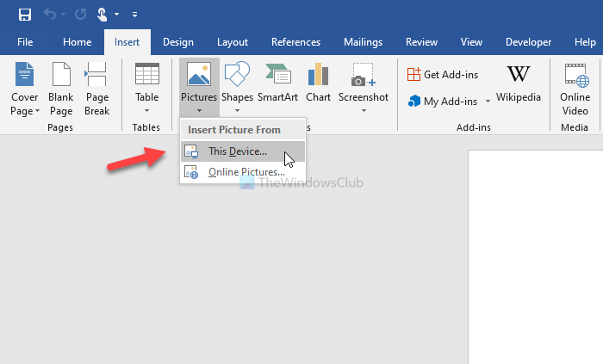Switch to the Design tab
The width and height of the screenshot is (603, 364).
(178, 41)
